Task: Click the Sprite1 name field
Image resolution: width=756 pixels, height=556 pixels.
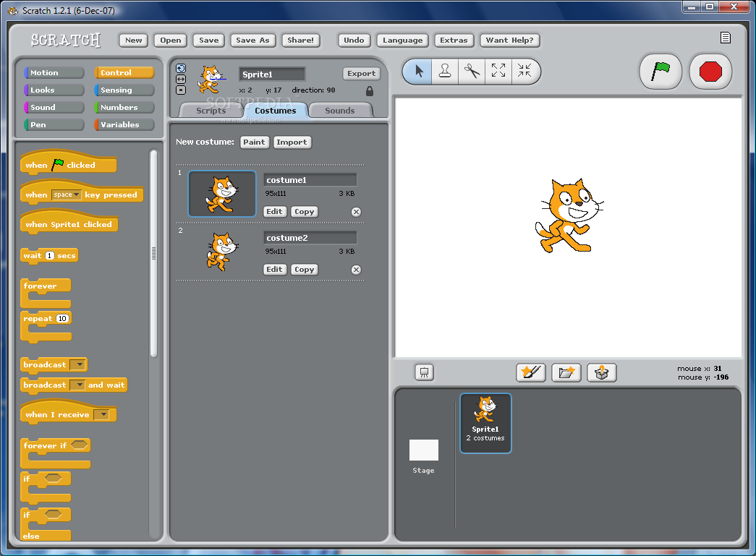Action: [272, 74]
